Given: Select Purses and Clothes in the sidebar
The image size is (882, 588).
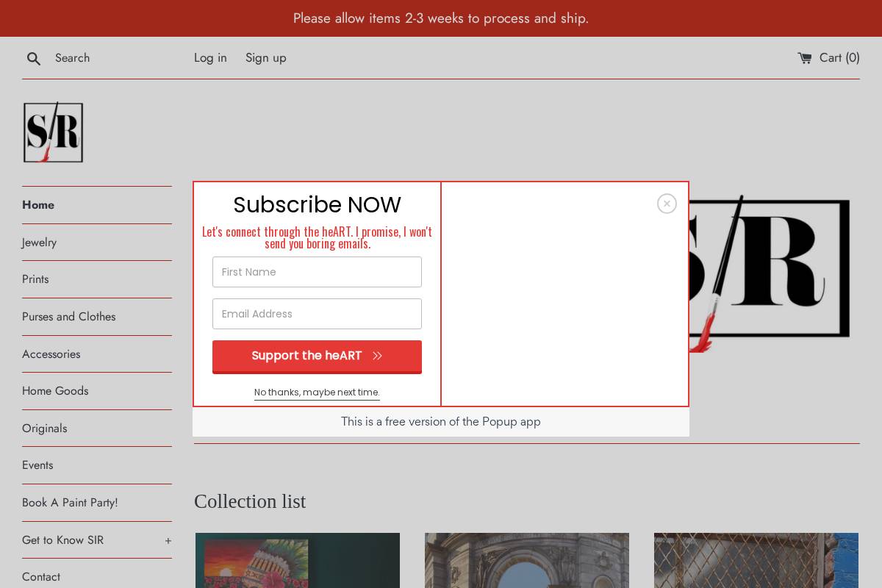Looking at the screenshot, I should 68,317.
